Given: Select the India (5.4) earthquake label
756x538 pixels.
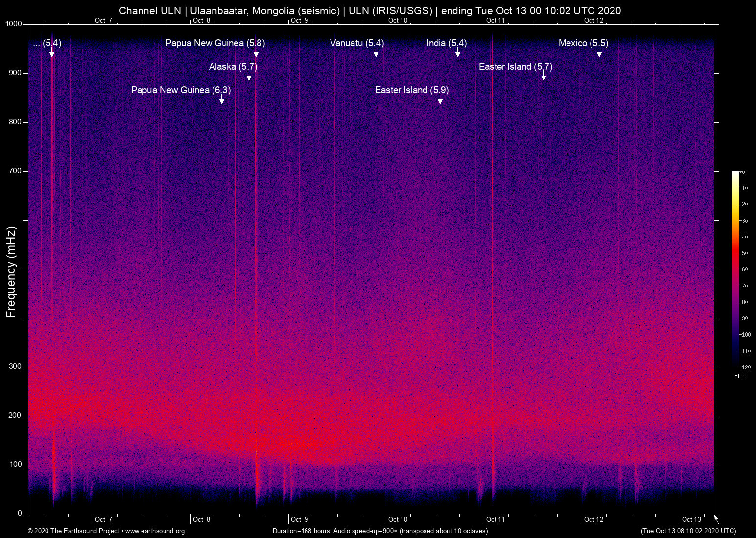Looking at the screenshot, I should click(447, 43).
